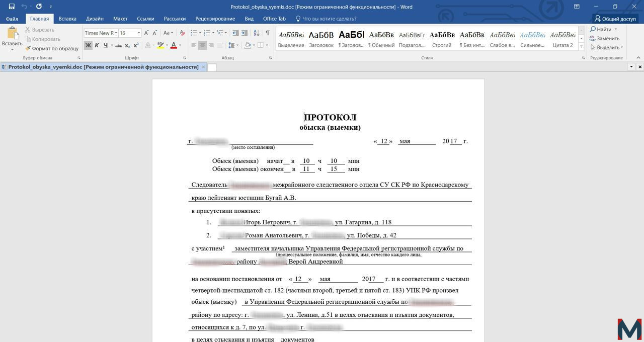Toggle bold formatting (Ж)

coord(88,45)
